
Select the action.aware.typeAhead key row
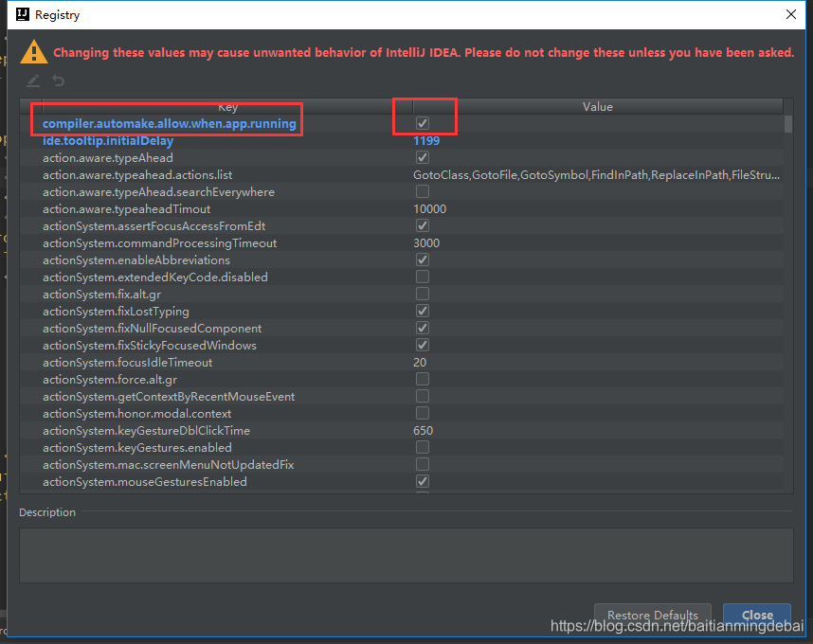tap(108, 157)
